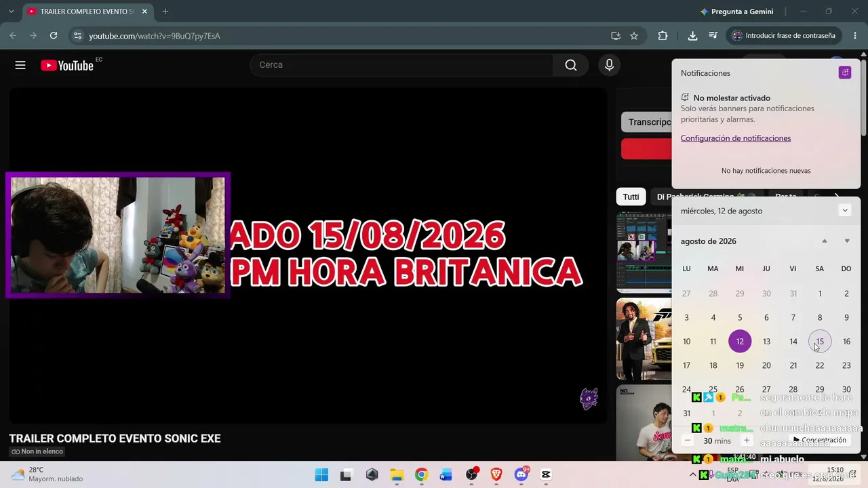
Task: Open the Windows Start menu
Action: [321, 474]
